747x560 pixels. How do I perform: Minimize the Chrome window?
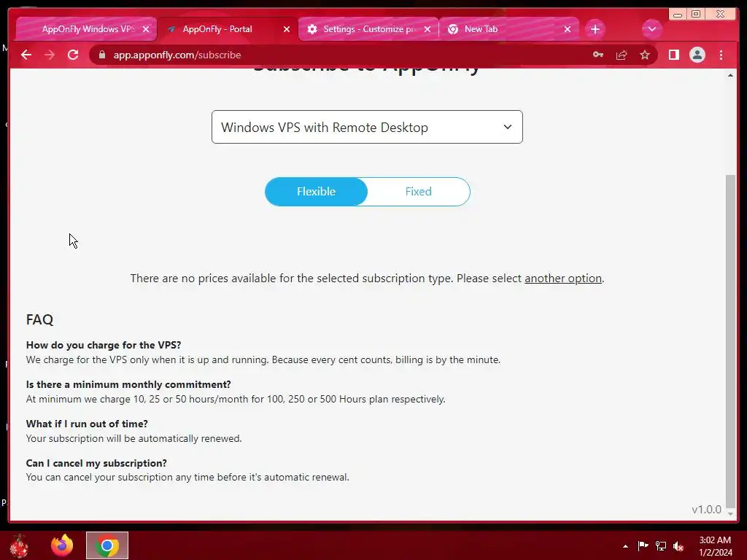click(x=678, y=15)
